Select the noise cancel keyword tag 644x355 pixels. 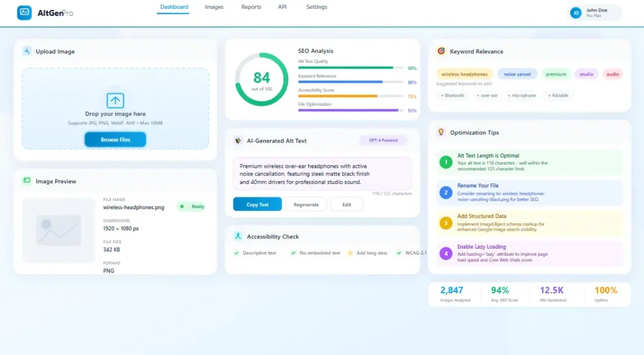(x=517, y=74)
